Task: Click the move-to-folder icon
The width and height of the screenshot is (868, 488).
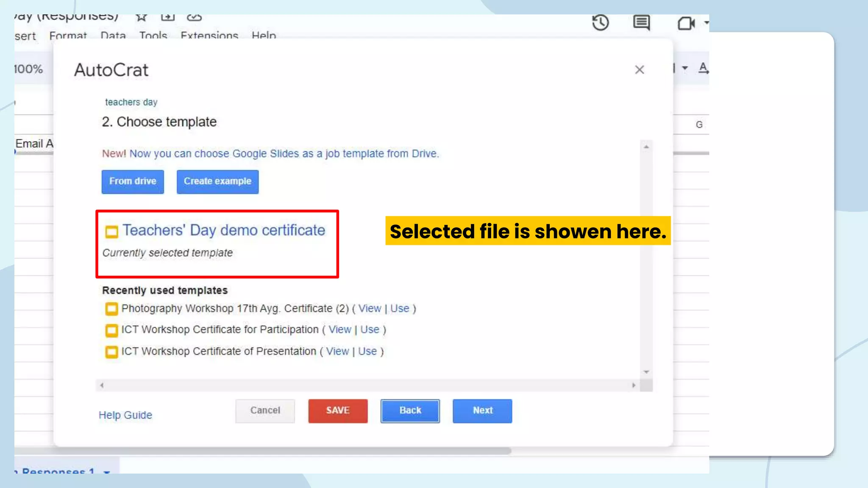Action: pyautogui.click(x=168, y=17)
